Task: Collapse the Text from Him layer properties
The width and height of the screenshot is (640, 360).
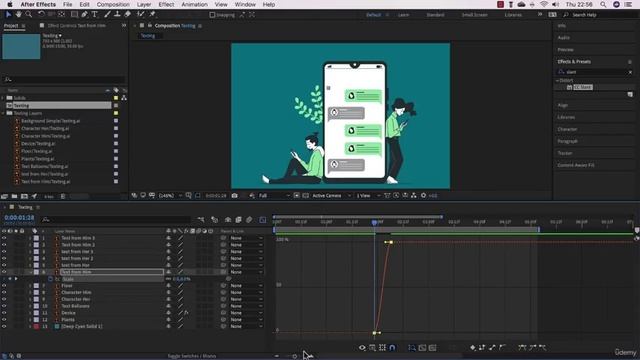Action: (30, 272)
